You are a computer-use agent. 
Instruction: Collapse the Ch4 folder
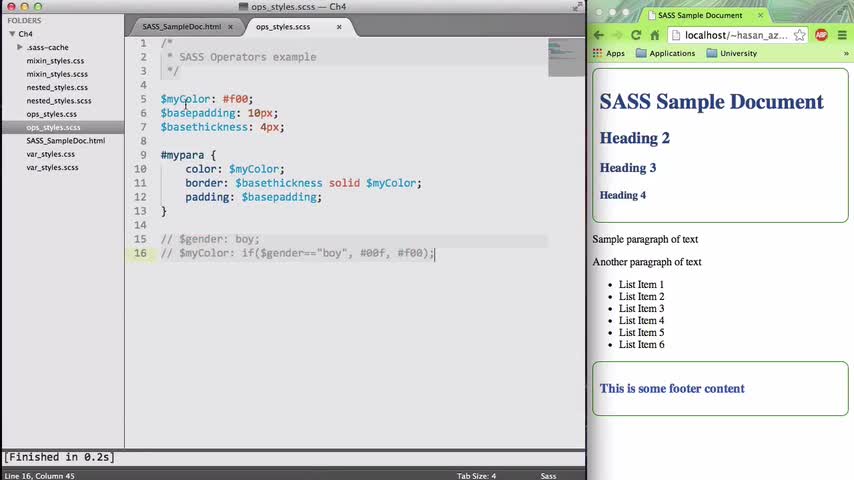12,34
